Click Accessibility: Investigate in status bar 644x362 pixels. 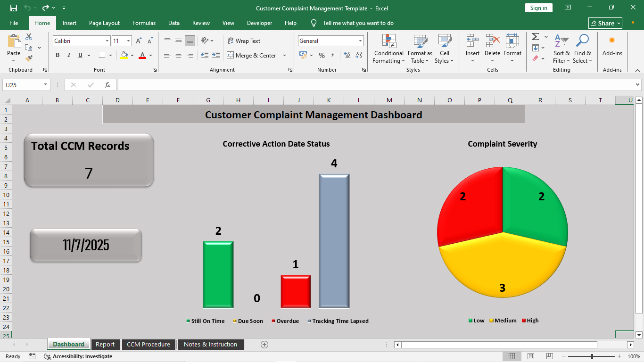pos(78,356)
